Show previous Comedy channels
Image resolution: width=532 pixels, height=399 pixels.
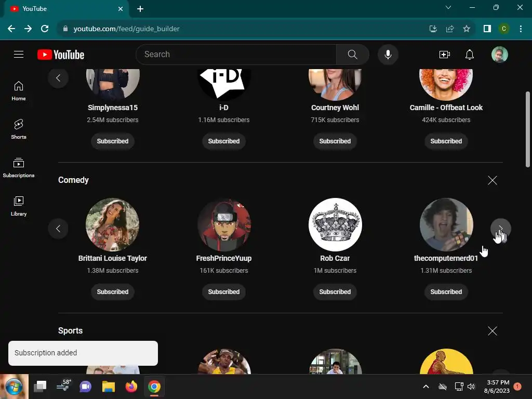(x=58, y=229)
